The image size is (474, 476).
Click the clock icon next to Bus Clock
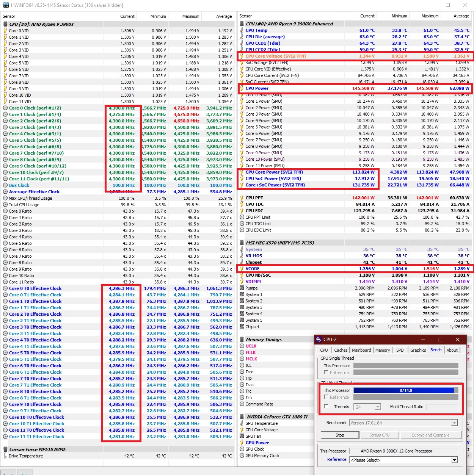[x=5, y=185]
